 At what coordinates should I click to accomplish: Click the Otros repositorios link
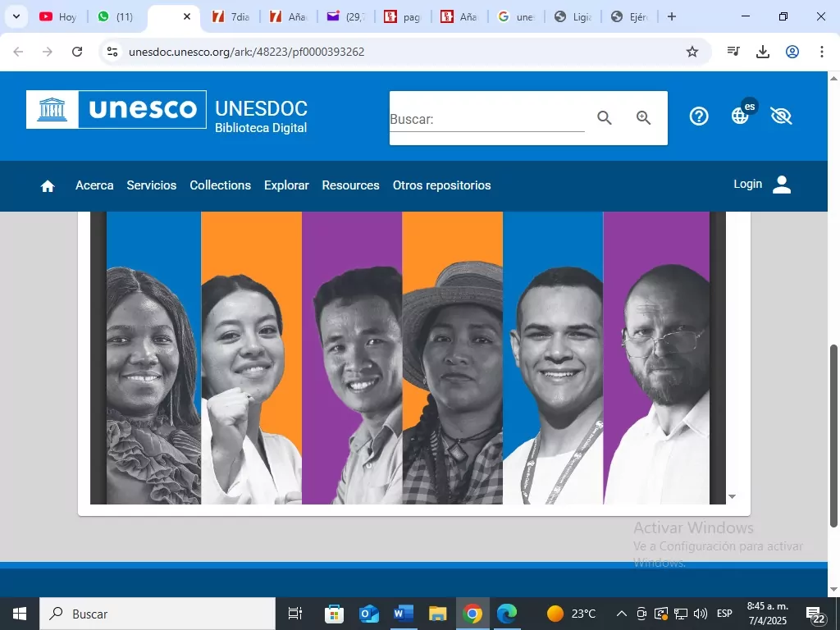click(441, 185)
